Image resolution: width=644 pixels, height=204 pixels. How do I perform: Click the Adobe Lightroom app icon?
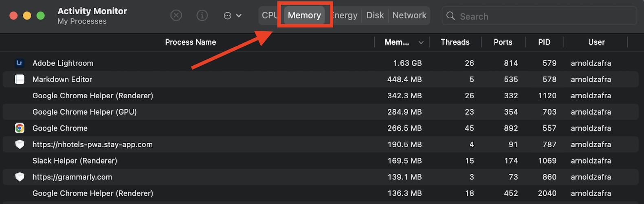pyautogui.click(x=20, y=63)
